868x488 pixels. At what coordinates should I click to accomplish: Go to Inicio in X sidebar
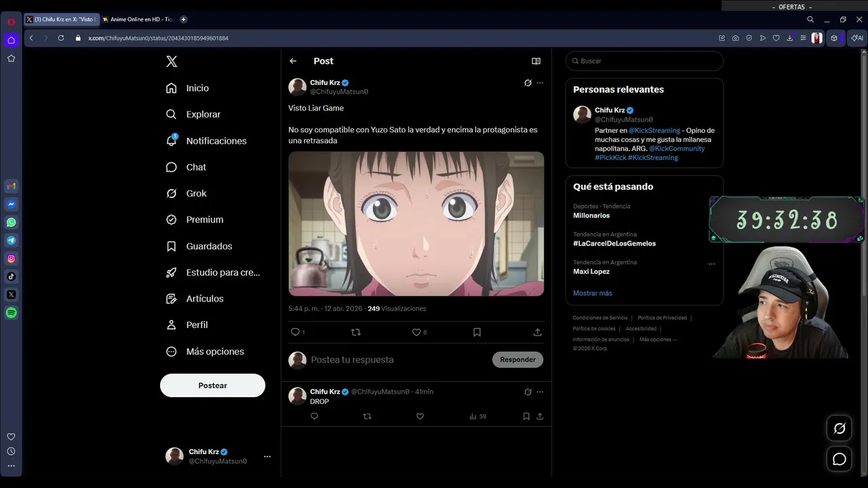188,88
